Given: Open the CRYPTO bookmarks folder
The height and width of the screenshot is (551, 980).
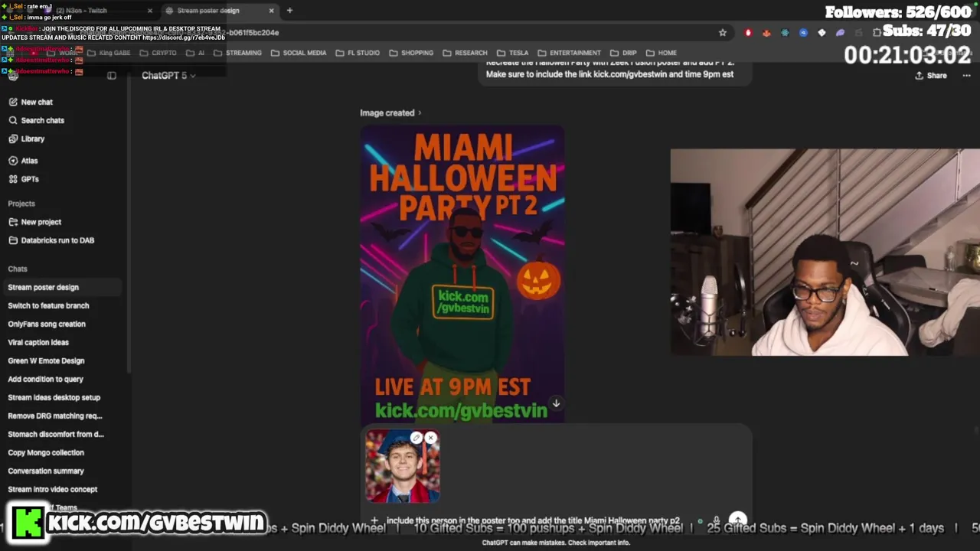Looking at the screenshot, I should pos(158,53).
